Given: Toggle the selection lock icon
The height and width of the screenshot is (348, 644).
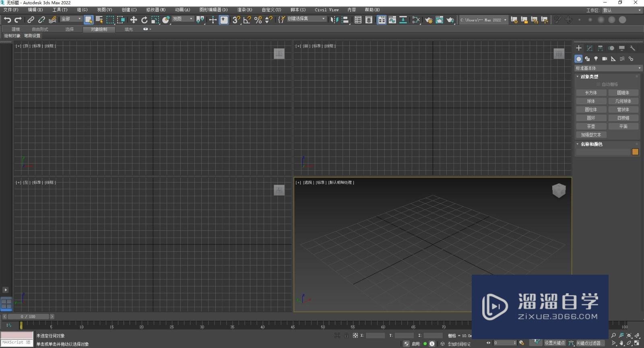Looking at the screenshot, I should (346, 336).
